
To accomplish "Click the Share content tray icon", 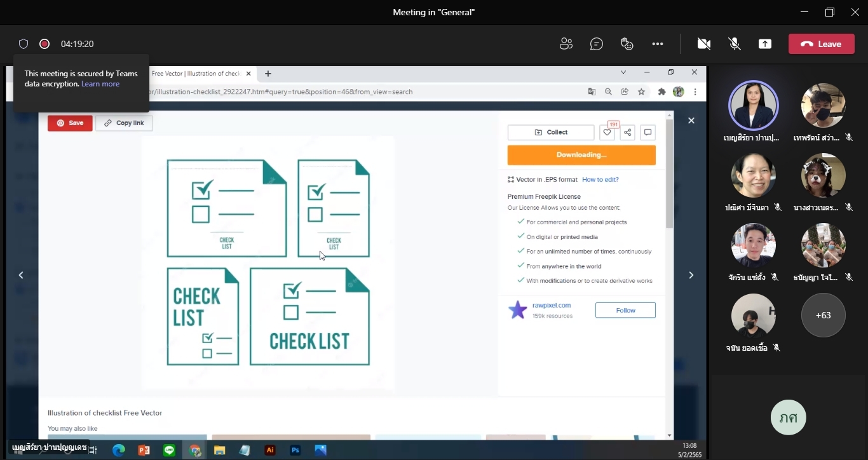I will click(x=765, y=44).
